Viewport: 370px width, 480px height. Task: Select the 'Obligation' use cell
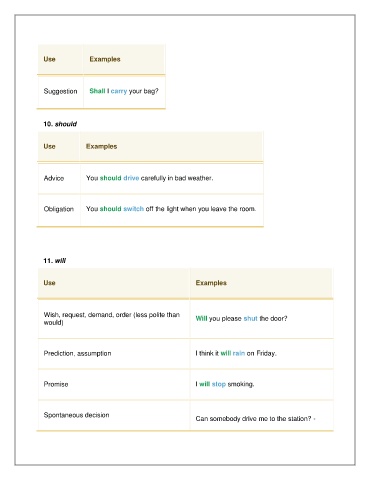click(x=59, y=209)
